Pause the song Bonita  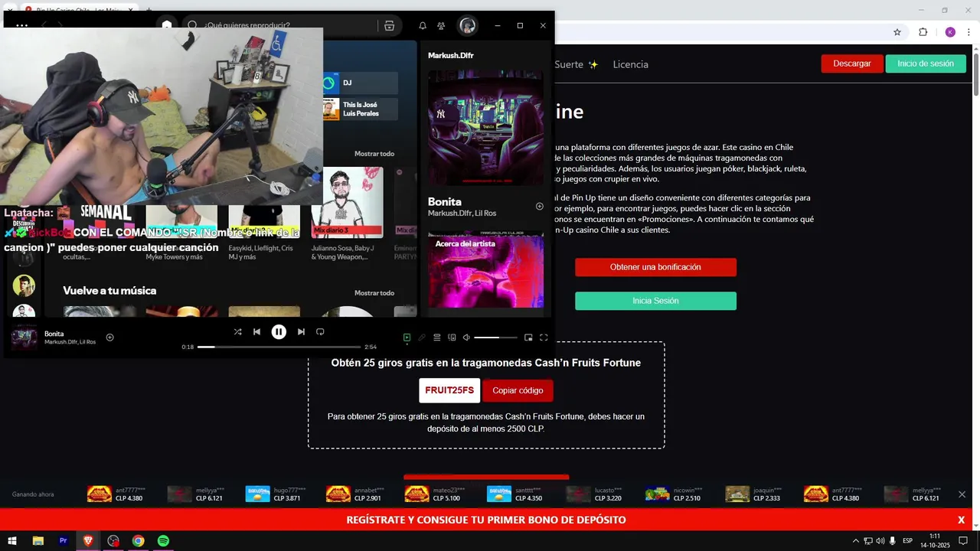coord(279,331)
